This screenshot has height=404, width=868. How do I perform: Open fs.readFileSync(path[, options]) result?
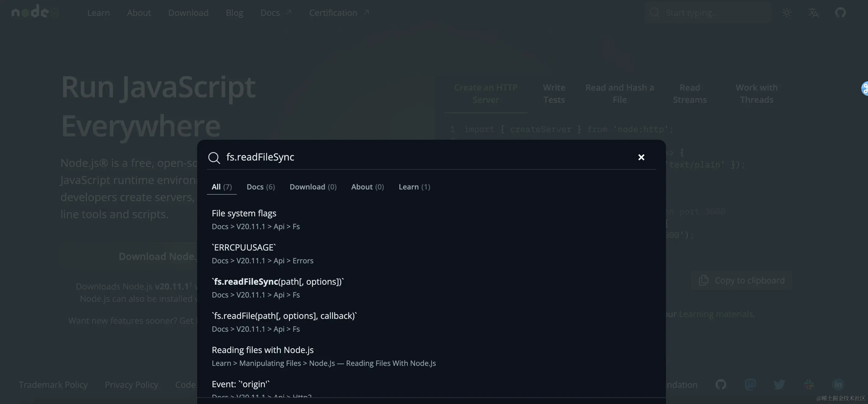pos(431,288)
